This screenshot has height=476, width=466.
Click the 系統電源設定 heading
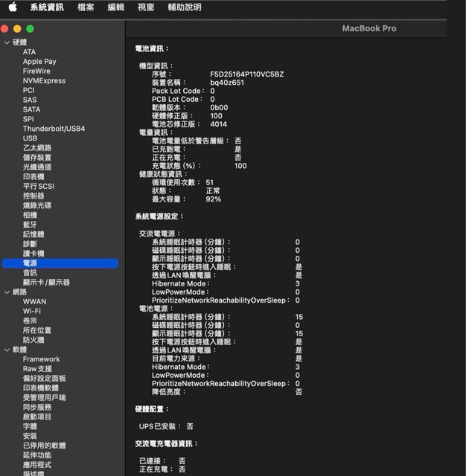pos(159,216)
